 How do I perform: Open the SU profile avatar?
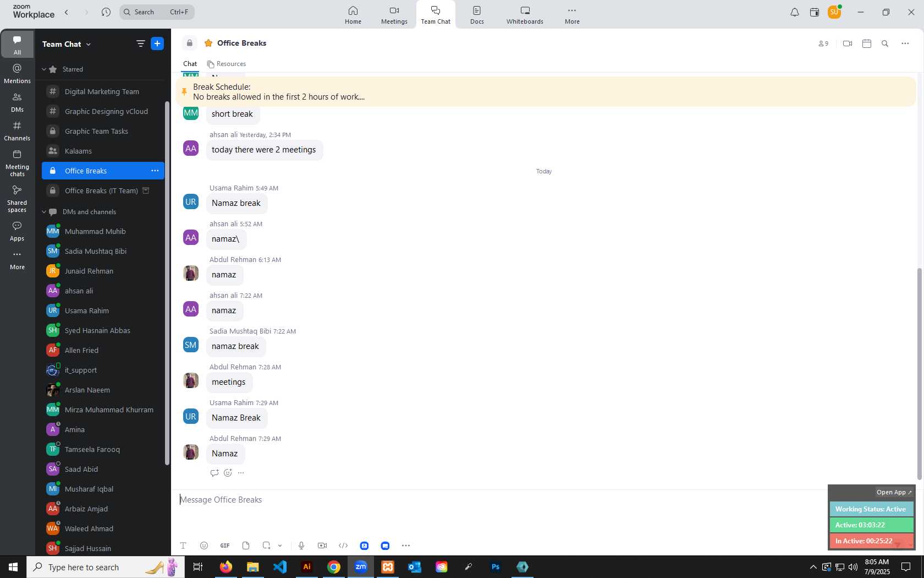click(x=834, y=12)
